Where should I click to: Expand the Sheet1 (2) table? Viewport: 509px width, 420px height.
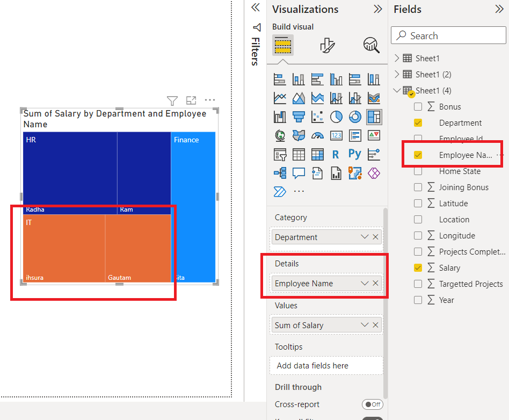[397, 74]
